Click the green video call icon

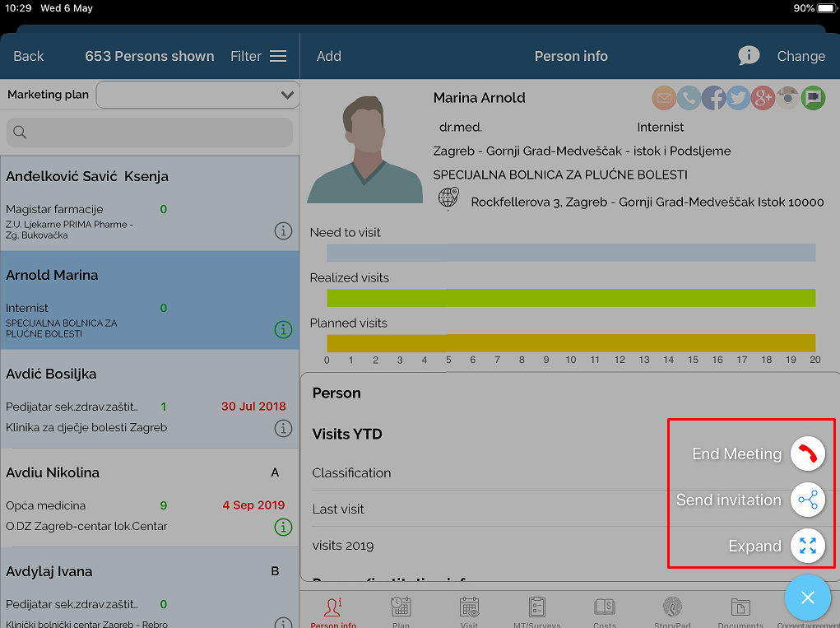click(x=813, y=98)
